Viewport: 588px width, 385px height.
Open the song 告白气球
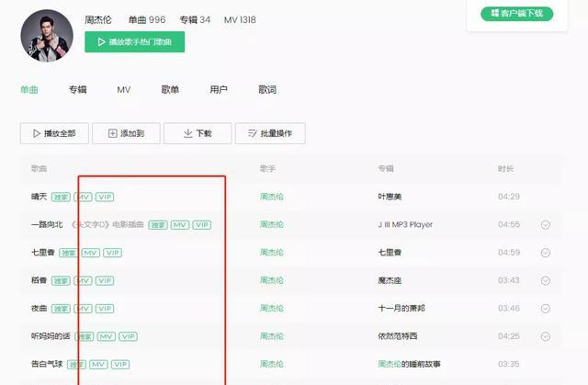[x=47, y=364]
